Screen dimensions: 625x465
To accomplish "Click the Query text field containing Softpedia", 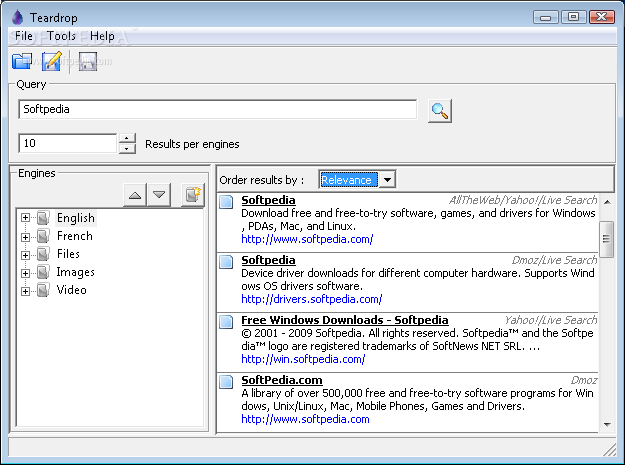I will 218,109.
